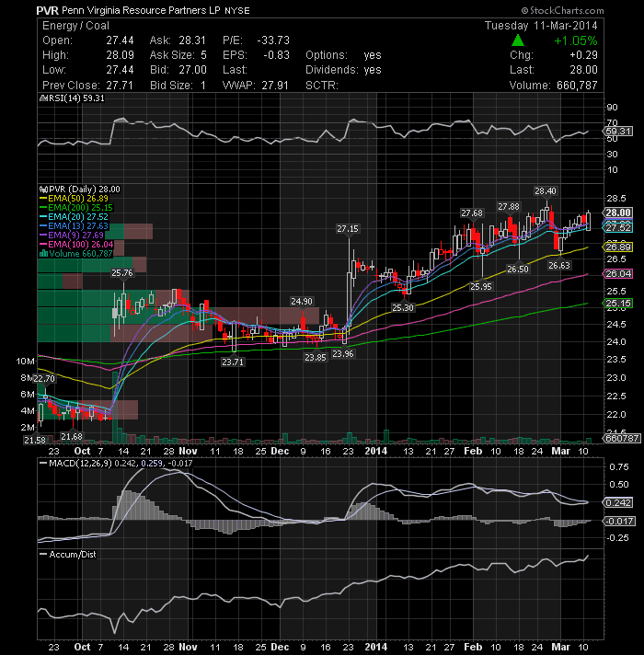Click the volume bars icon in chart legend
644x655 pixels.
(x=43, y=254)
